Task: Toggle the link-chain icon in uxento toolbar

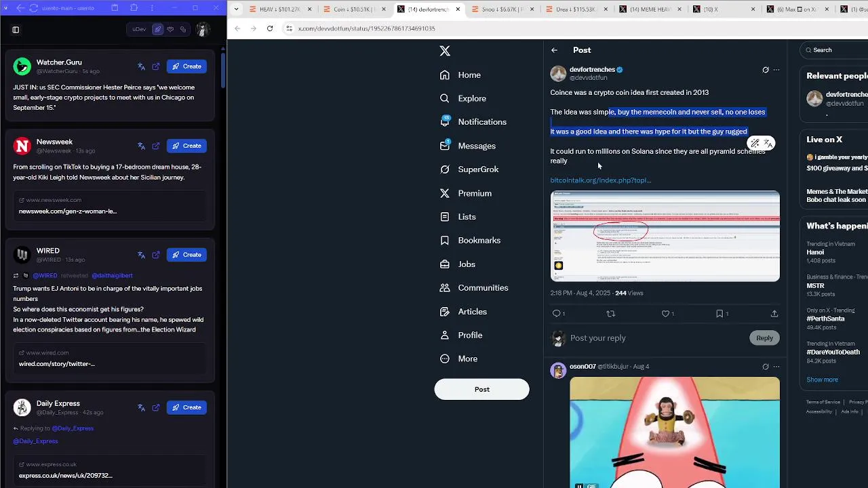Action: [x=183, y=30]
